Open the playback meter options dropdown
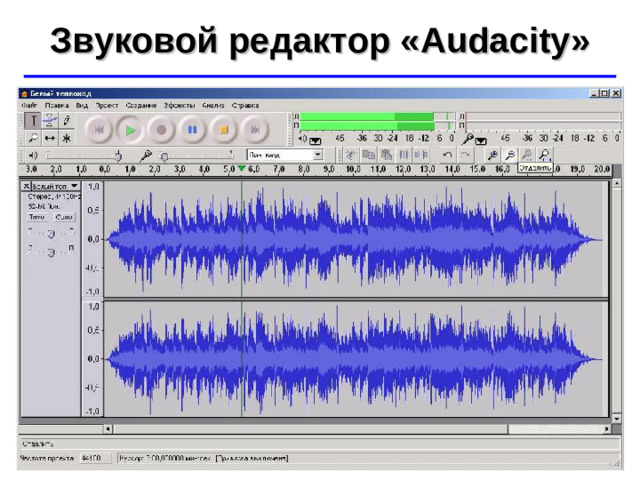The image size is (640, 480). point(315,141)
